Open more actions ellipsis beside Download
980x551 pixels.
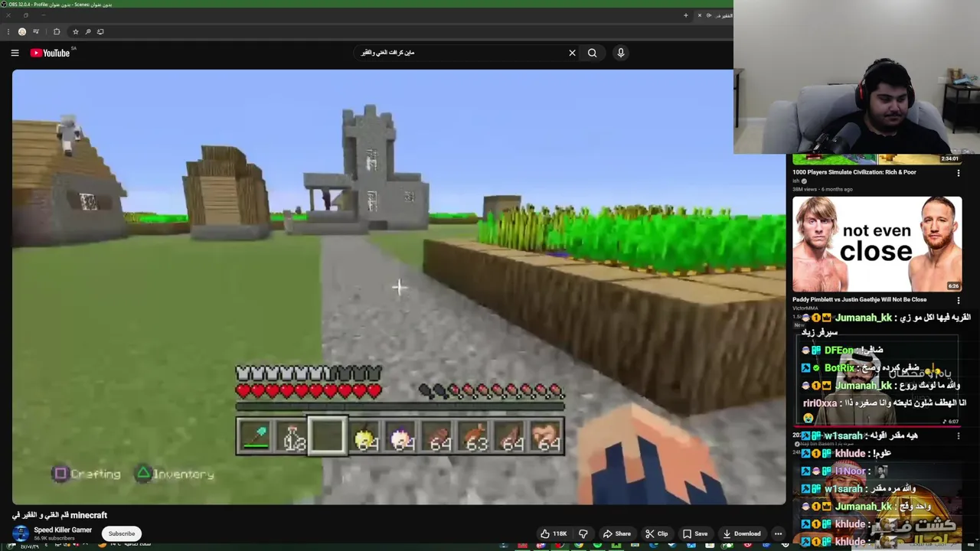778,533
